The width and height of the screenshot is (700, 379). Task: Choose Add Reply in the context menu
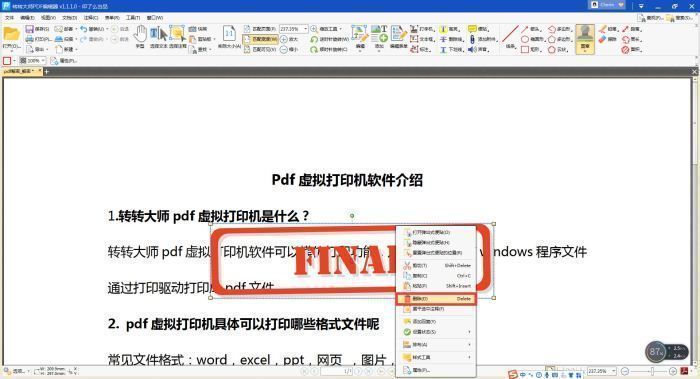click(436, 321)
